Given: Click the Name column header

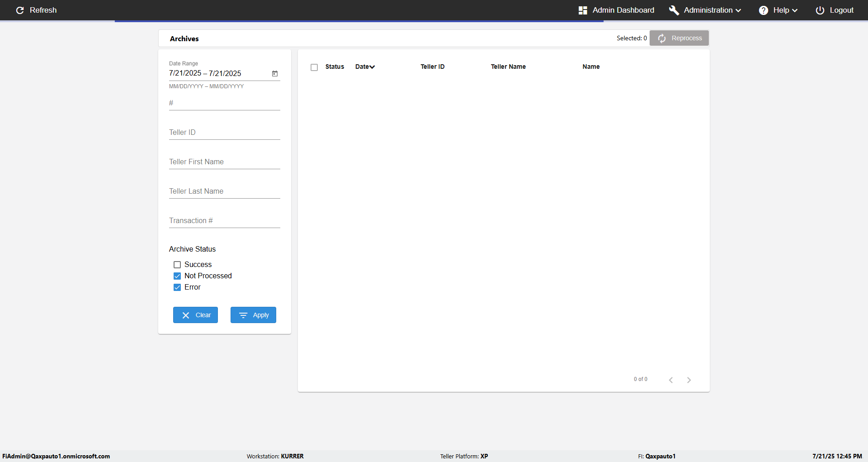Looking at the screenshot, I should coord(591,67).
